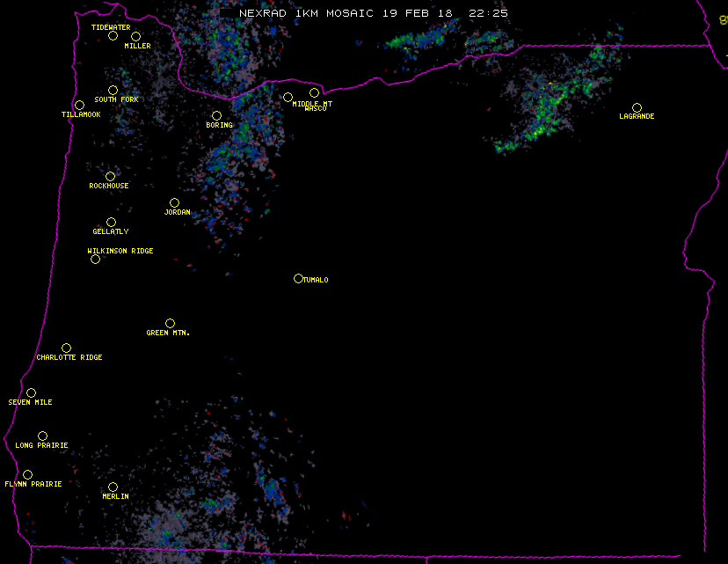Select the Wilkinson Ridge station circle
This screenshot has height=564, width=728.
tap(95, 259)
